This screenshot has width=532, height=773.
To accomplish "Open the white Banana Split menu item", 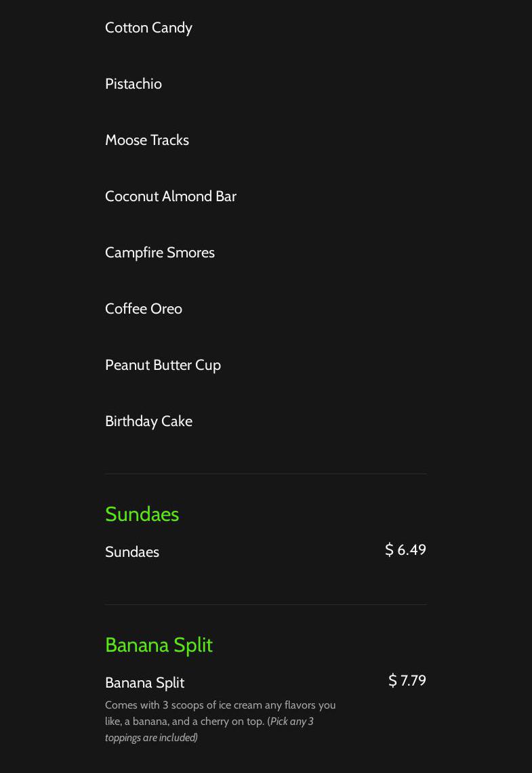I will (144, 683).
